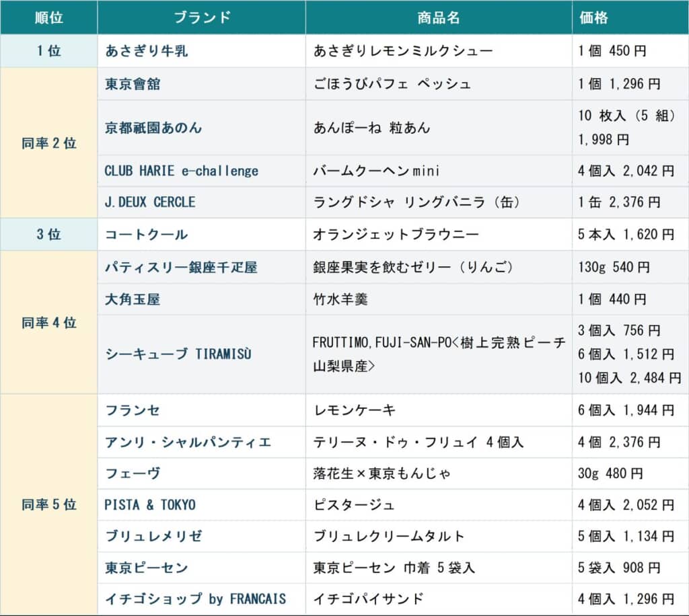Select product イチゴパイサンド

[x=368, y=599]
